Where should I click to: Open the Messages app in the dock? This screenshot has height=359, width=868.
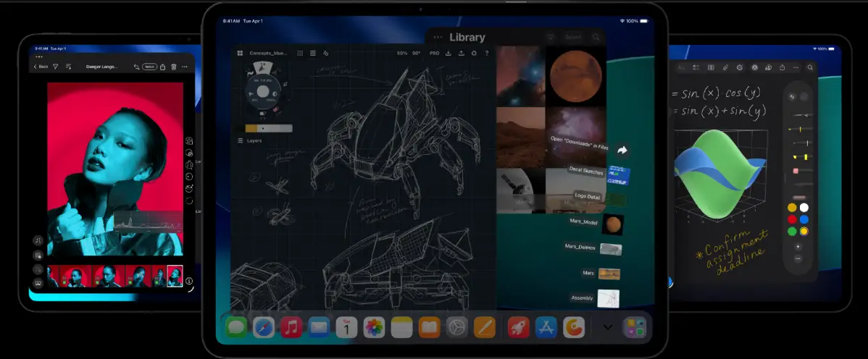point(236,327)
